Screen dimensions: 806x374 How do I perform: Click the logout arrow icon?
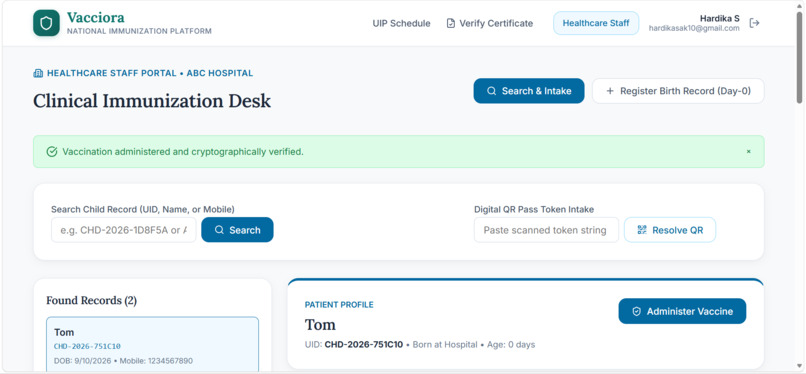pyautogui.click(x=754, y=23)
